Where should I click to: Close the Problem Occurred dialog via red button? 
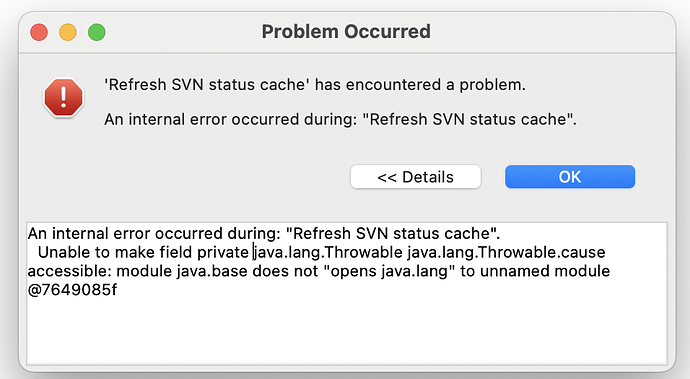point(39,32)
